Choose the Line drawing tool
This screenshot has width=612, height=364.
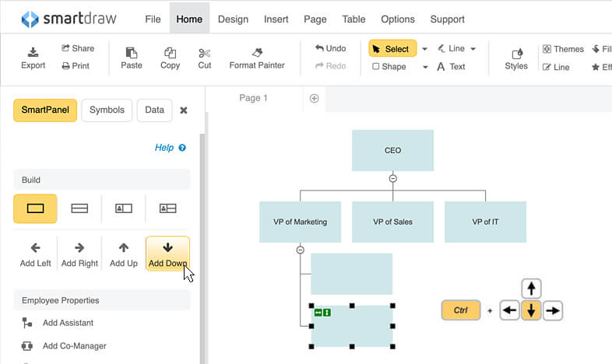(x=451, y=49)
